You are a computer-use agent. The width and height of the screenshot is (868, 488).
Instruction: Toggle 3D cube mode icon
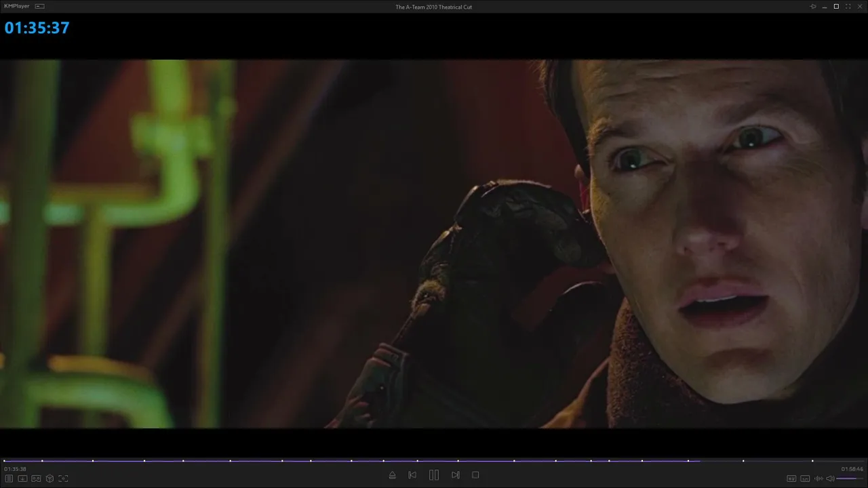click(50, 479)
